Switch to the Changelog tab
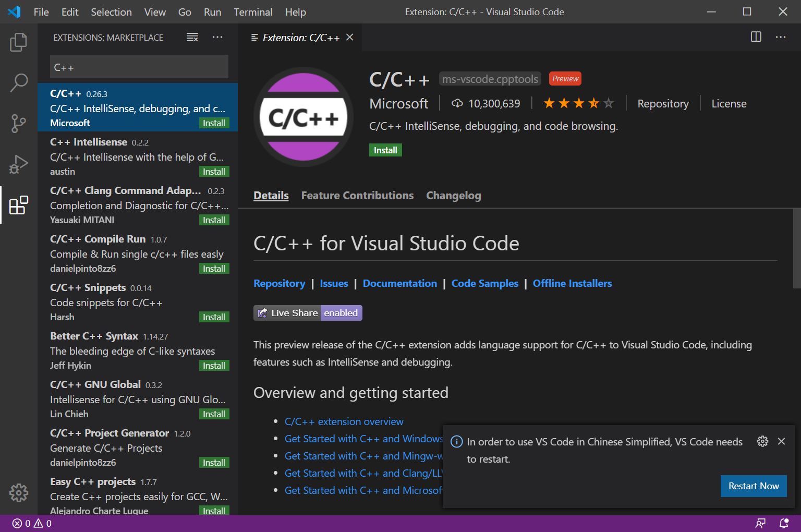 [x=453, y=196]
